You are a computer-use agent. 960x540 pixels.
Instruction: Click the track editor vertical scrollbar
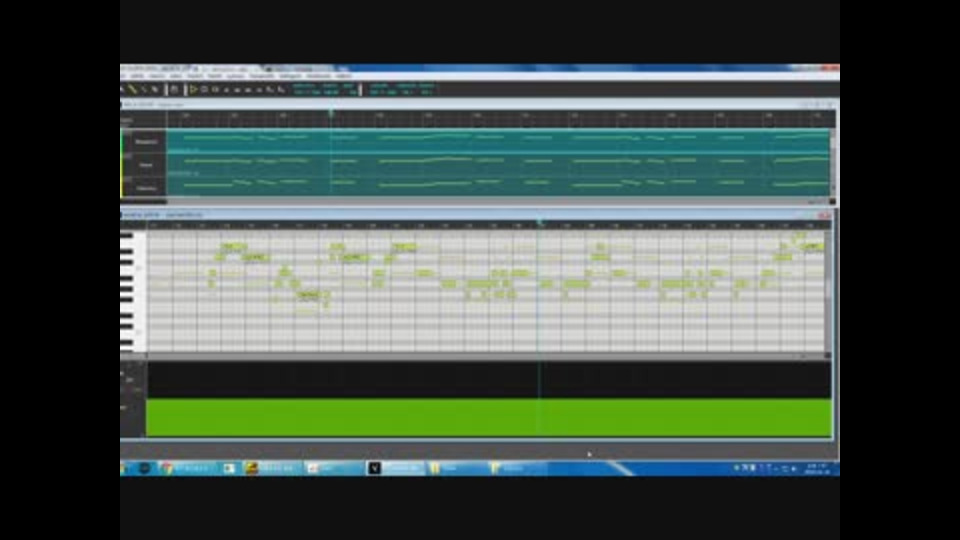click(833, 161)
